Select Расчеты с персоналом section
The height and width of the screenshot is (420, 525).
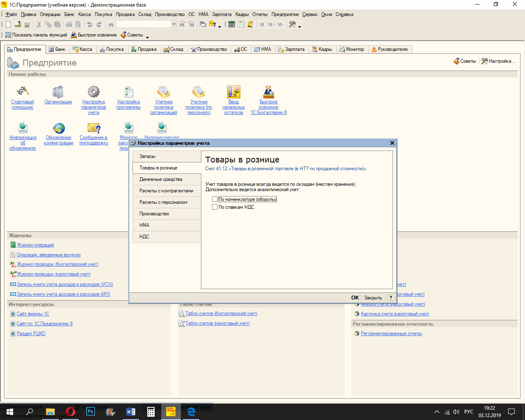(x=167, y=202)
